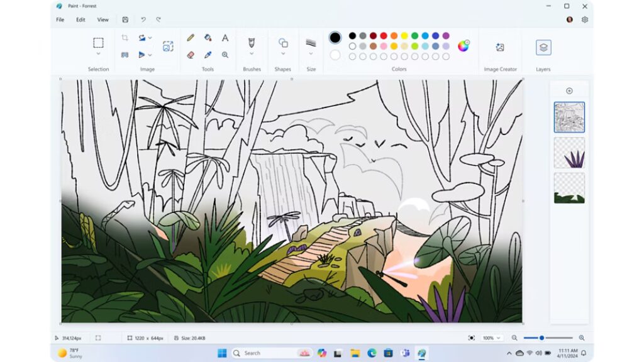Click the user profile avatar

point(570,19)
